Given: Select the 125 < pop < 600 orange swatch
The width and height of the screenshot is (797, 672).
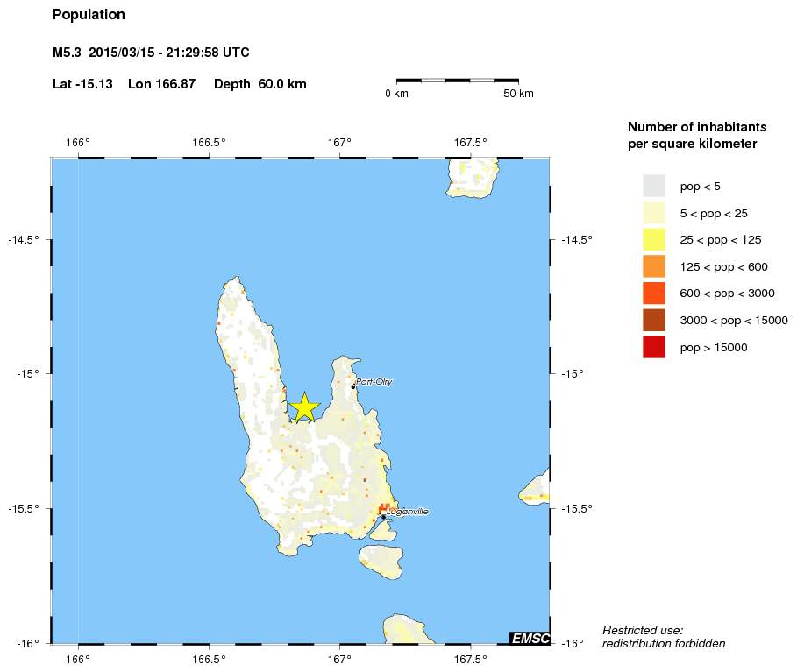Looking at the screenshot, I should (654, 266).
